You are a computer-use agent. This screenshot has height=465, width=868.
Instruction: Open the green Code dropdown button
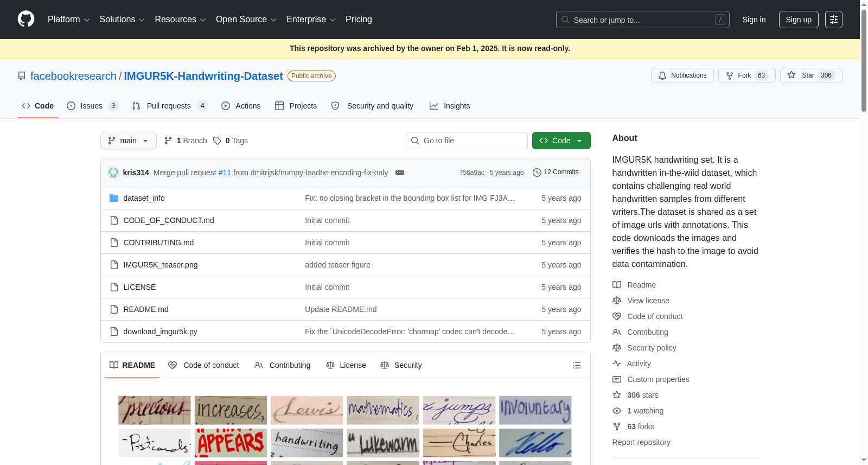pyautogui.click(x=561, y=141)
